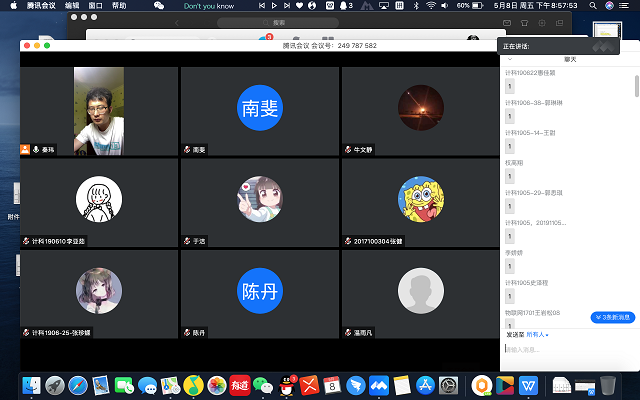Click the muted mic icon beside 秦玮
Screen dimensions: 640x400
tap(36, 149)
